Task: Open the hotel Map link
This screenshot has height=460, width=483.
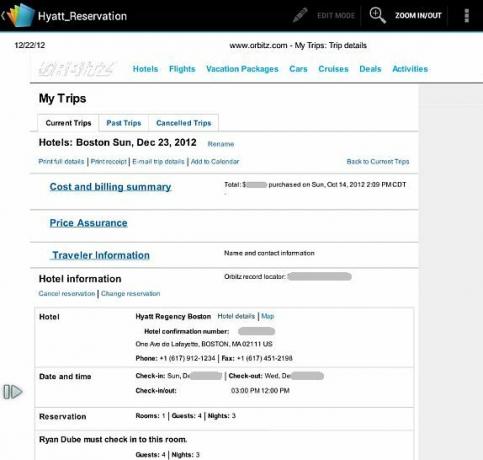Action: pyautogui.click(x=268, y=316)
